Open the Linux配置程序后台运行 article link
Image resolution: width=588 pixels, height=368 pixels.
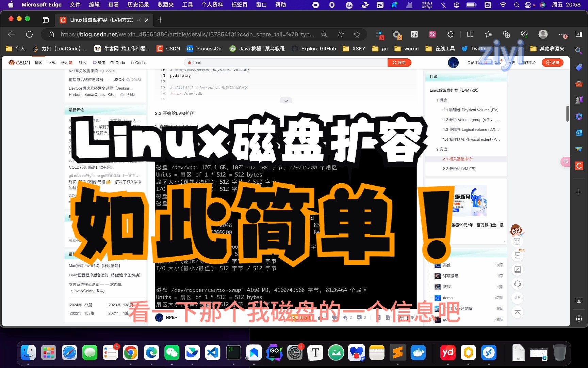tap(104, 275)
